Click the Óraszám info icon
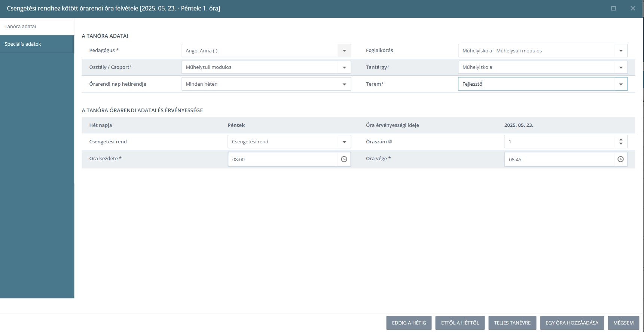This screenshot has width=644, height=332. pos(390,141)
